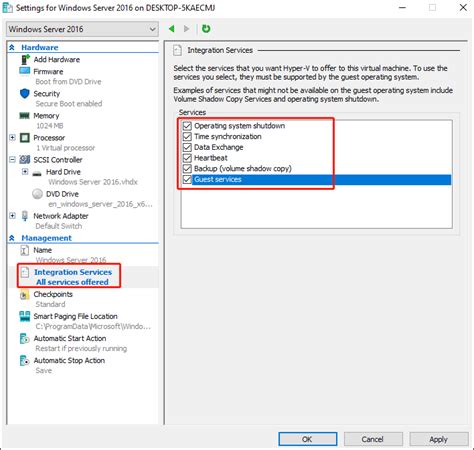Select Automatic Start Action item
Screen dimensions: 474x450
click(70, 338)
